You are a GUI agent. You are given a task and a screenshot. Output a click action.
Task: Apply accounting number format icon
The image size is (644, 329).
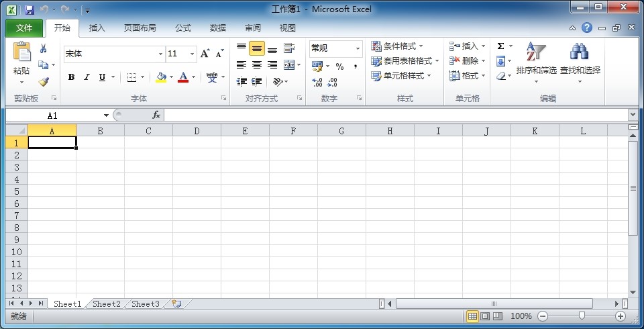point(317,66)
